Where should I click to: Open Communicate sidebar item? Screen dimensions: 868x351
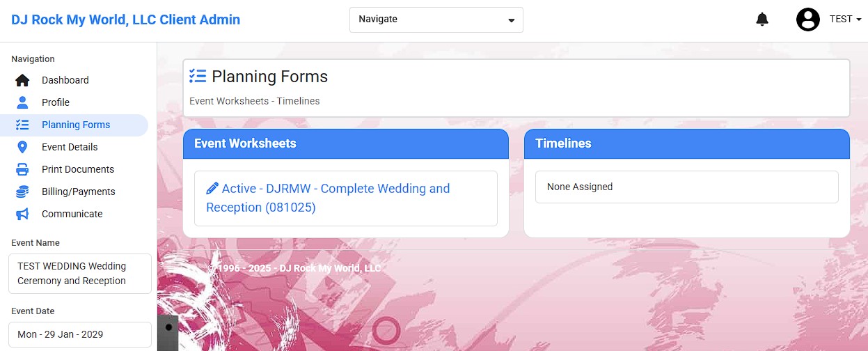pos(74,214)
